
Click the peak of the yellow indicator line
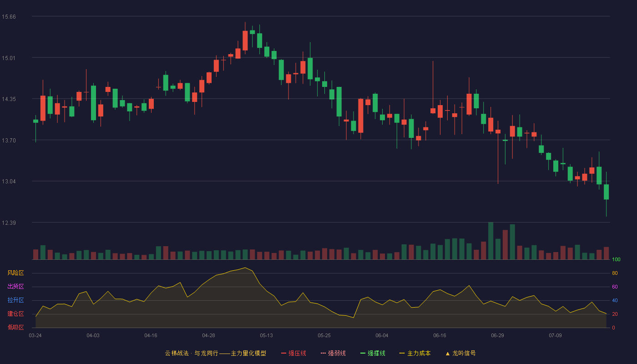(x=245, y=268)
